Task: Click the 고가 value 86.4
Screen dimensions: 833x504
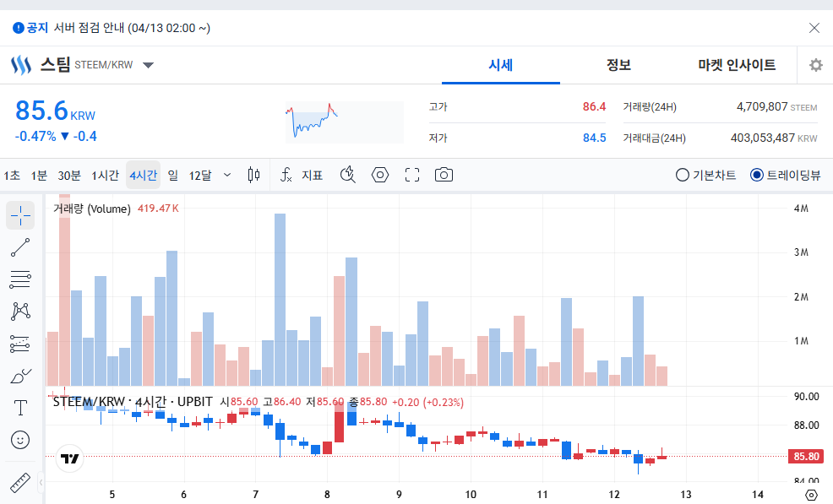Action: pos(594,106)
